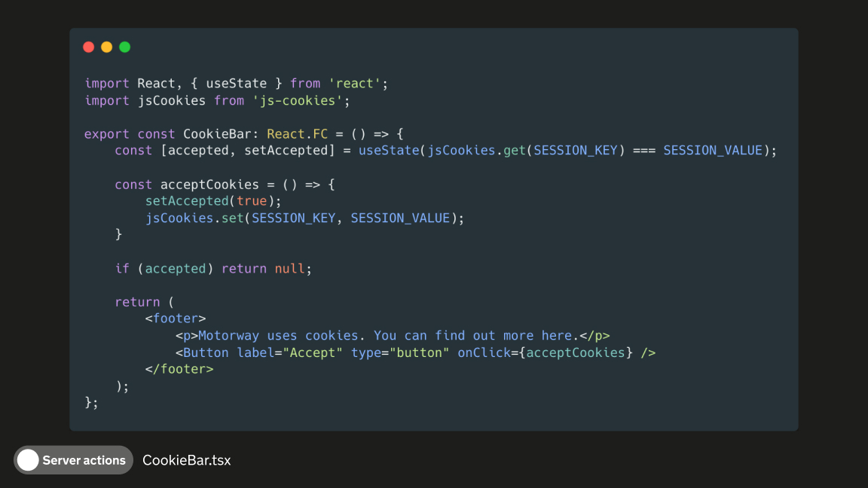Screen dimensions: 868x488
Task: Select the CookieBar.tsx file label
Action: tap(186, 460)
